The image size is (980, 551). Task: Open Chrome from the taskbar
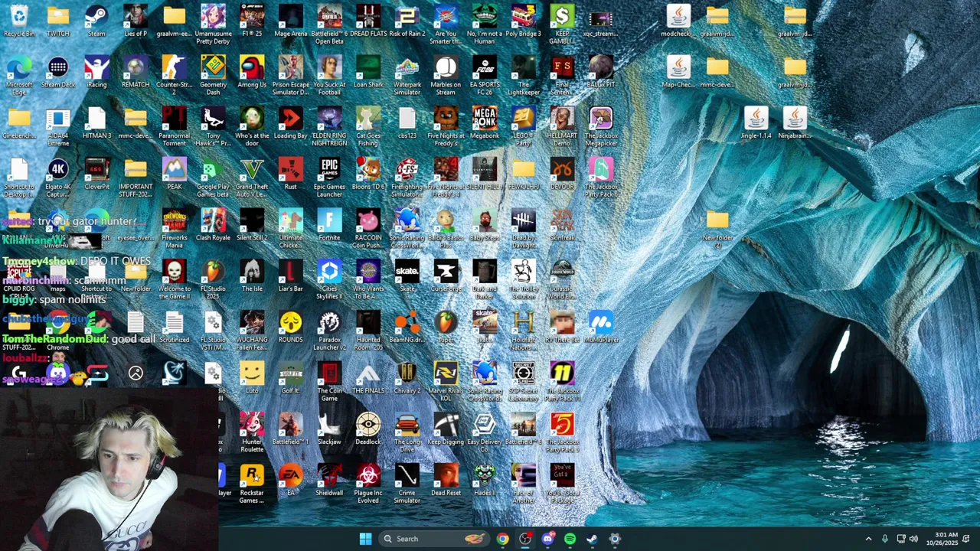502,539
